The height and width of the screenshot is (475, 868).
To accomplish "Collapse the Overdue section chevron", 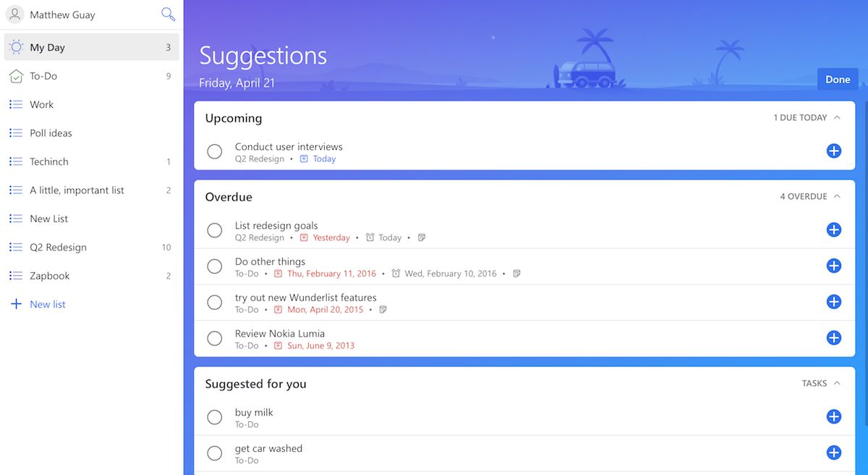I will [x=837, y=196].
